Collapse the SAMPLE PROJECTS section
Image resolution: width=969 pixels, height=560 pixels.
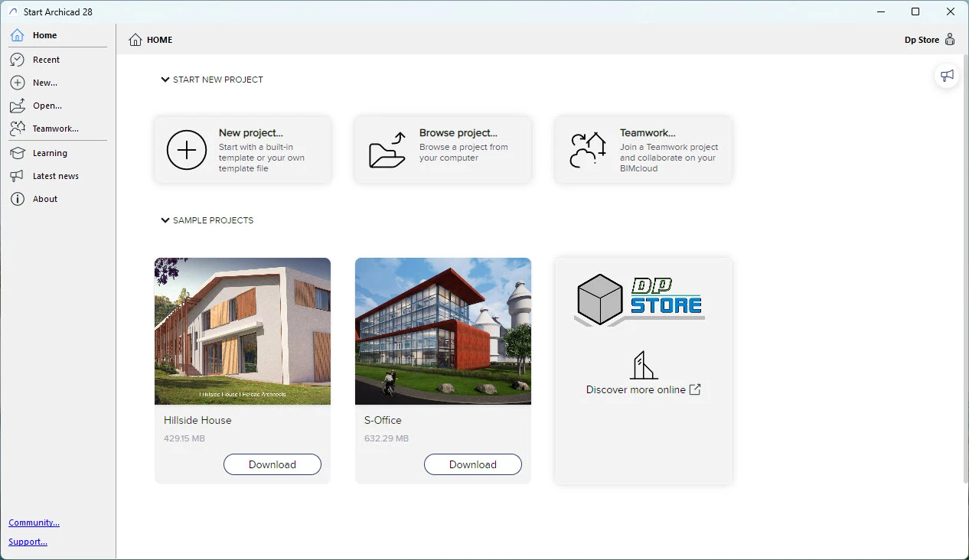click(165, 220)
